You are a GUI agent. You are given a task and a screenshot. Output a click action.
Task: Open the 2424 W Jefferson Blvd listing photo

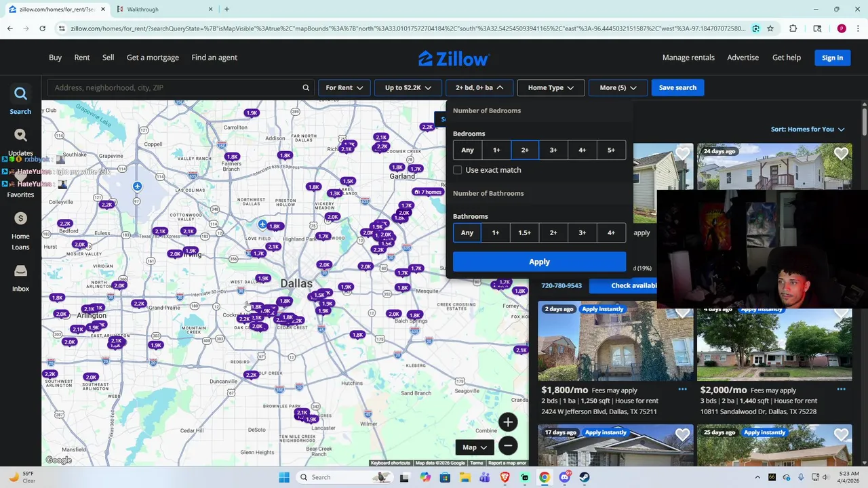pos(615,342)
